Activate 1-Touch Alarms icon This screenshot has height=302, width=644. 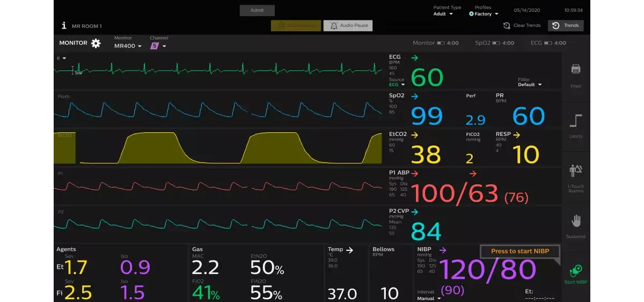576,171
